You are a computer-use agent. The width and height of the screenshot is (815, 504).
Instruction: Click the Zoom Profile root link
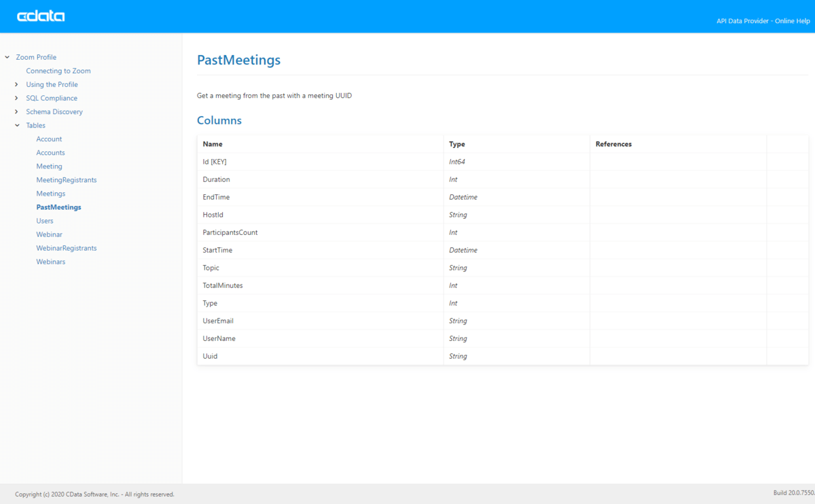coord(36,57)
